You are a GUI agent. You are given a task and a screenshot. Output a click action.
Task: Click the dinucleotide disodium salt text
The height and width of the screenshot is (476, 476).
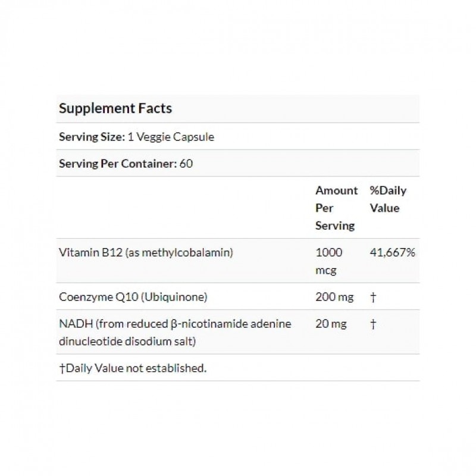(127, 341)
